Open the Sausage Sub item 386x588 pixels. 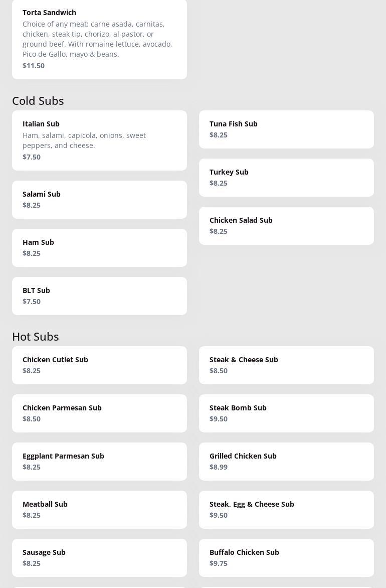coord(99,557)
